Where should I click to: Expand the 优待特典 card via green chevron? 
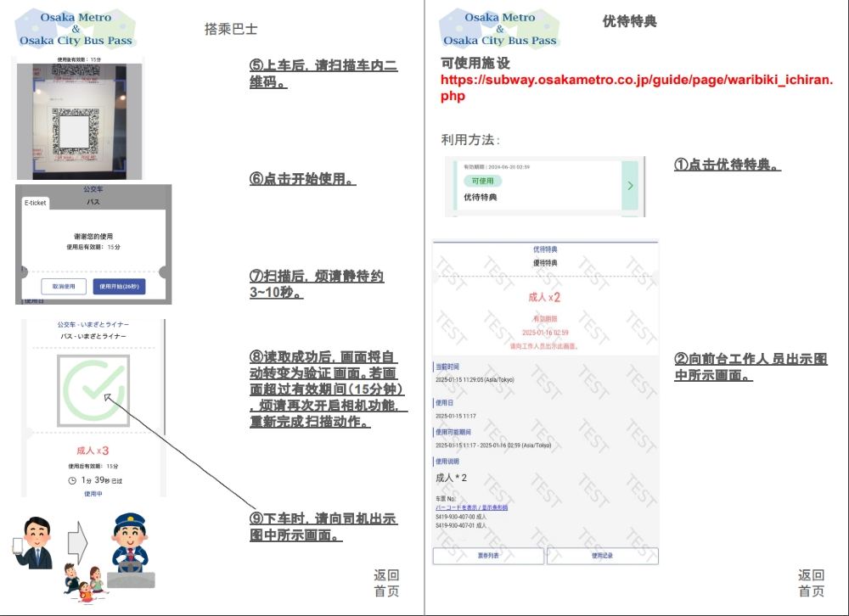tap(629, 185)
